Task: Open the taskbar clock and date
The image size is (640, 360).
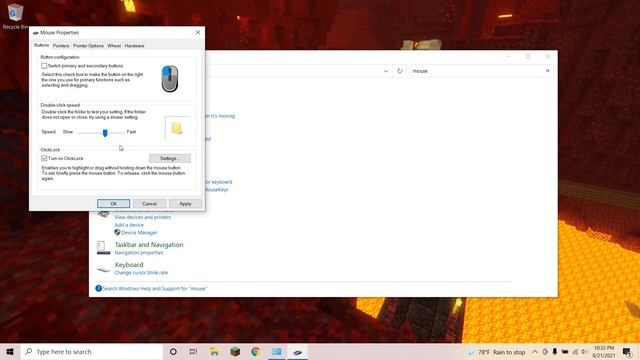Action: coord(604,351)
